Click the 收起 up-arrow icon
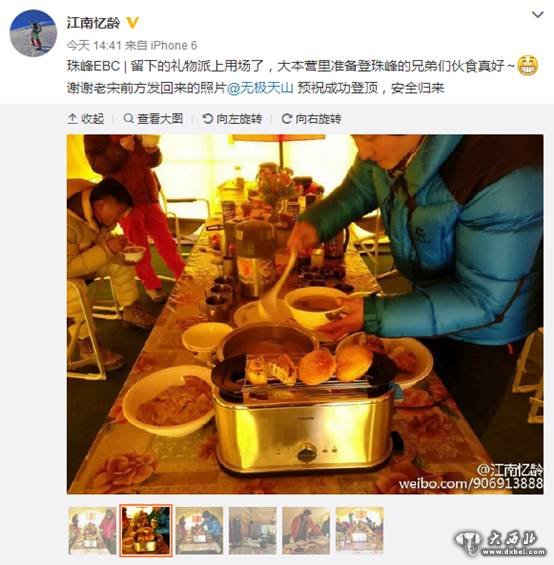Image resolution: width=554 pixels, height=565 pixels. tap(72, 119)
